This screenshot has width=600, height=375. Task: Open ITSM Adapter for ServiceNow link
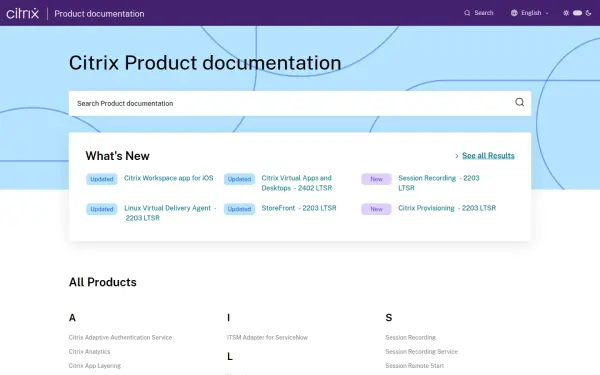point(267,338)
